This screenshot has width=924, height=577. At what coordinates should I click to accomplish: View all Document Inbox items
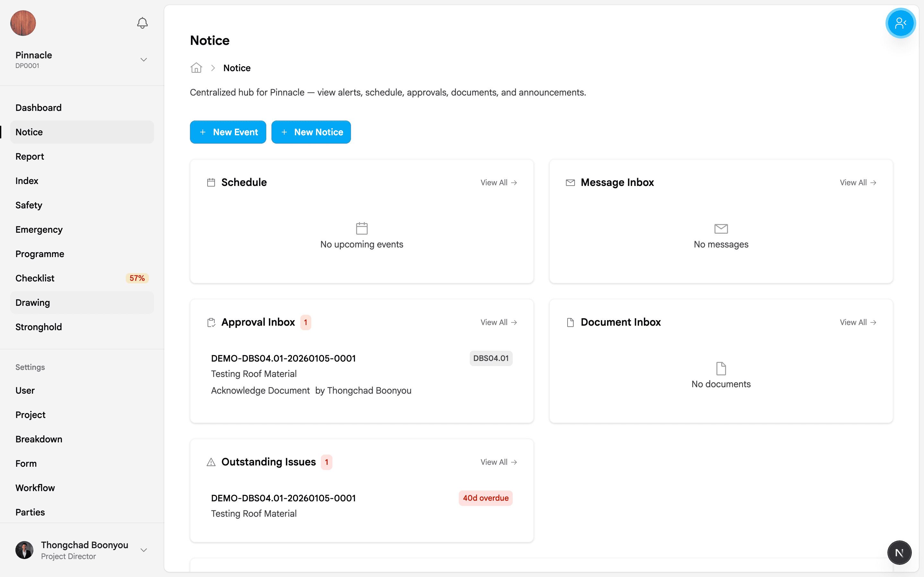pyautogui.click(x=858, y=322)
